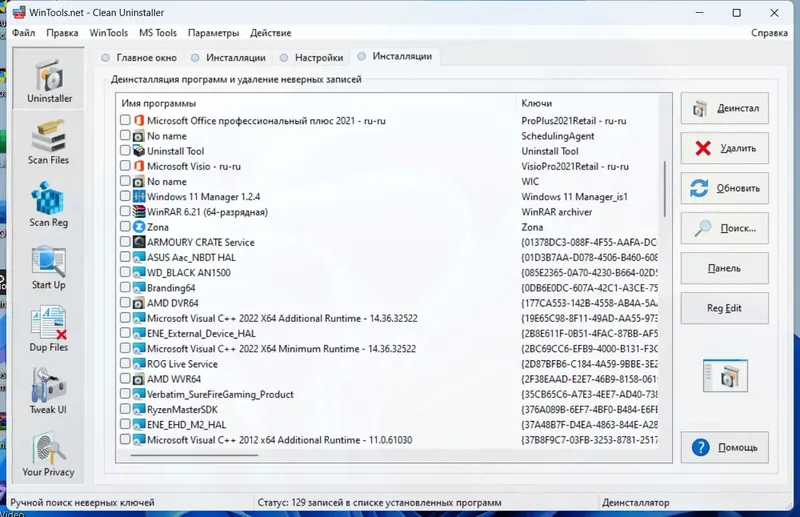Switch to the Настройки tab

tap(312, 58)
